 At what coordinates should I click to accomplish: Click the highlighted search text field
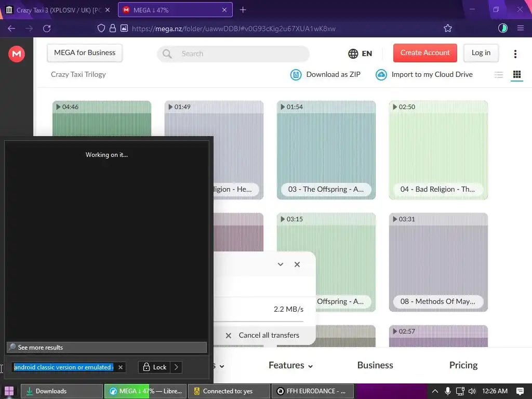(63, 367)
